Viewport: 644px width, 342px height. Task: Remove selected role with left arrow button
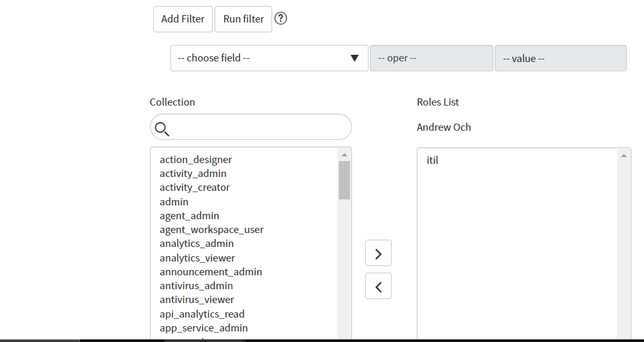(x=378, y=286)
